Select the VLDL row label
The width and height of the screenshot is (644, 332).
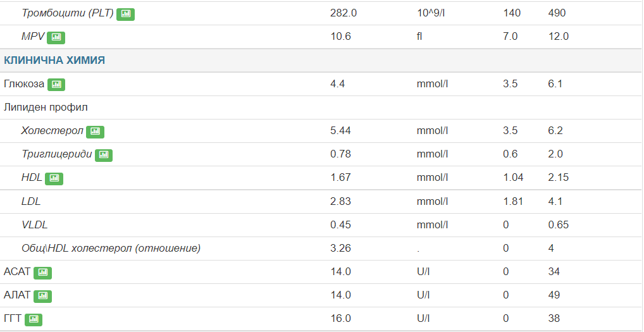click(x=34, y=224)
